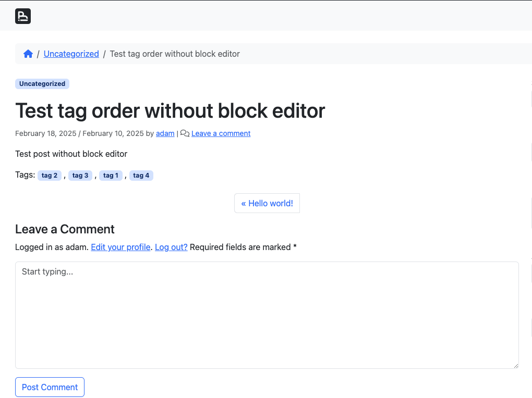Focus the Start typing comment text area
The width and height of the screenshot is (532, 398).
[267, 315]
